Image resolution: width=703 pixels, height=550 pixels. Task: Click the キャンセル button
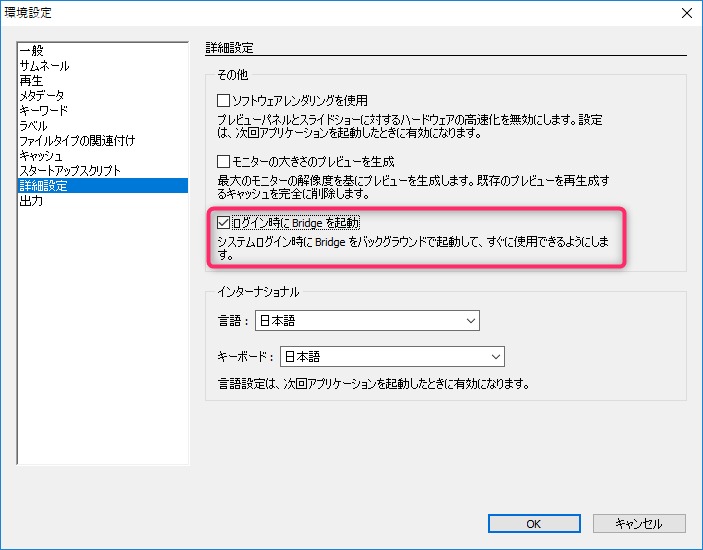coord(639,523)
